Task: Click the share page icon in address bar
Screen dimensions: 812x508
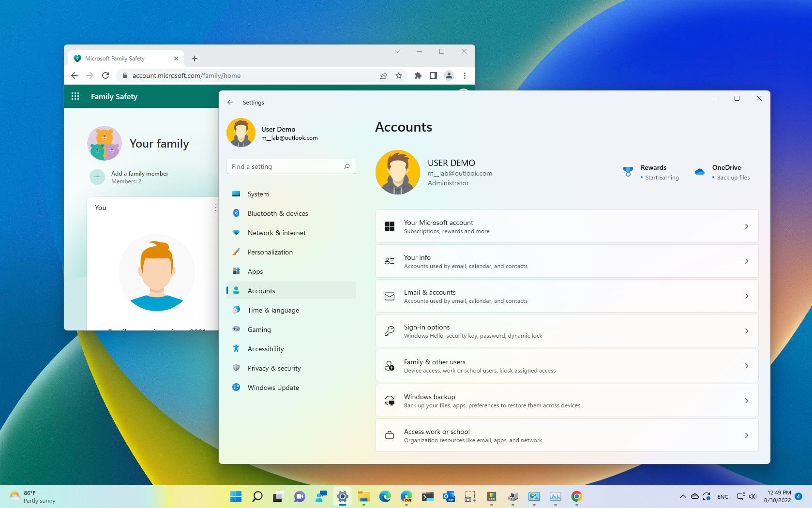Action: pos(383,75)
